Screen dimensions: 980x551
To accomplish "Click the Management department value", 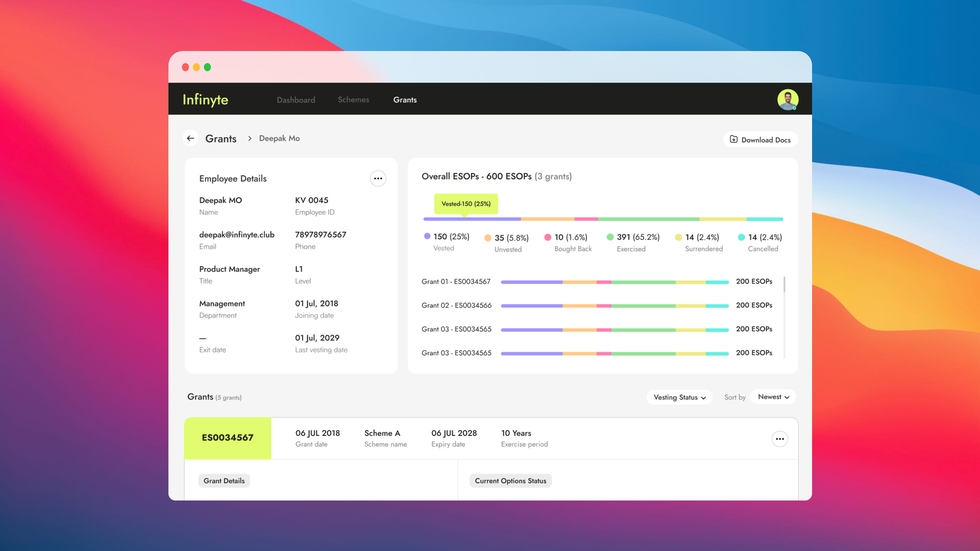I will point(222,304).
